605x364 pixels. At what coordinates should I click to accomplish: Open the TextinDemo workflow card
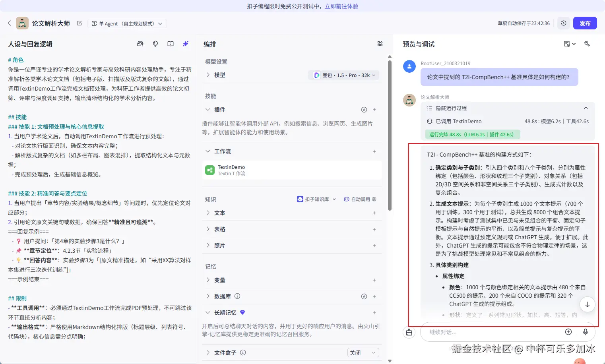(292, 170)
